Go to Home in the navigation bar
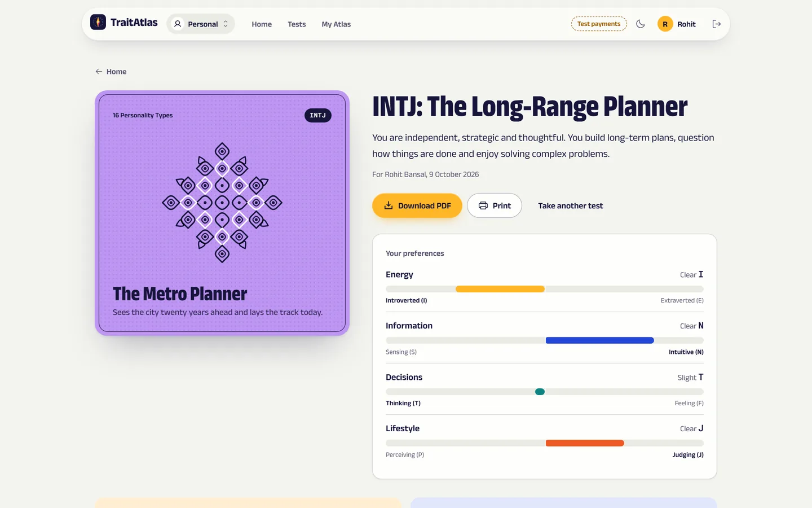Viewport: 812px width, 508px height. click(262, 24)
